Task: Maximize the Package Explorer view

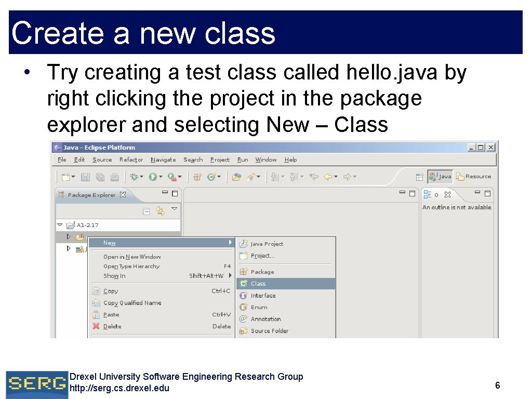Action: (175, 193)
